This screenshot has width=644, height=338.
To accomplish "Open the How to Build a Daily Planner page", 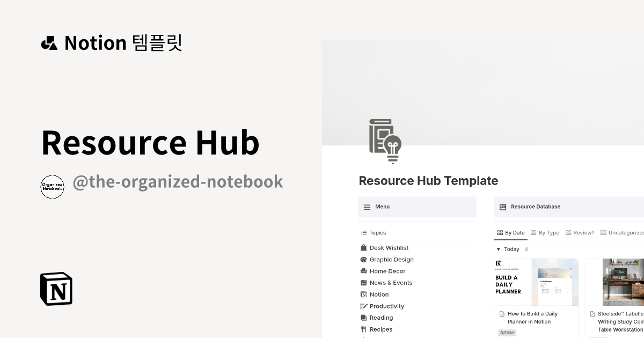I will click(x=532, y=318).
